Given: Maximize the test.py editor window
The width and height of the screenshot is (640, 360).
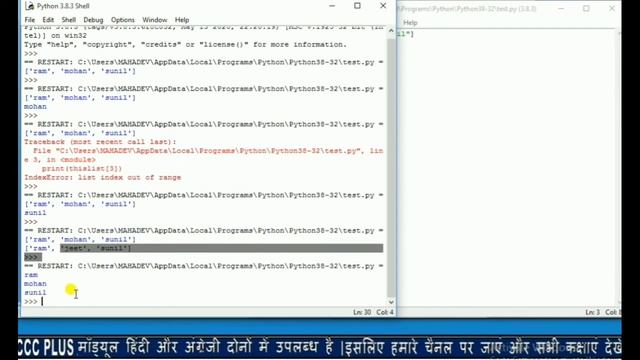Looking at the screenshot, I should [586, 8].
